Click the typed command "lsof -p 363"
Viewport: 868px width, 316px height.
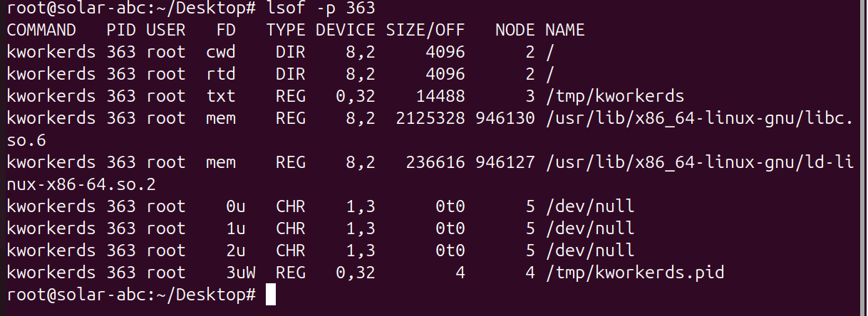(x=319, y=9)
